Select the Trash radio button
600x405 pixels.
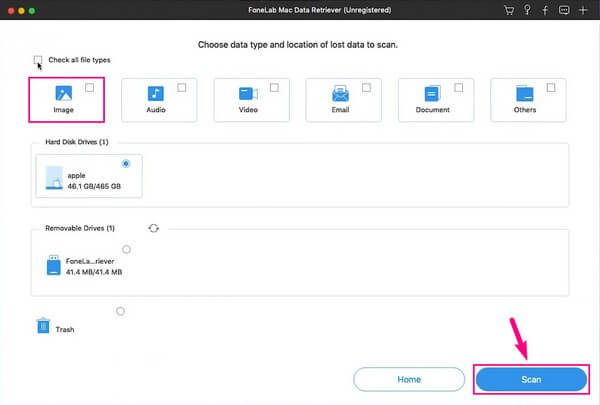click(120, 311)
